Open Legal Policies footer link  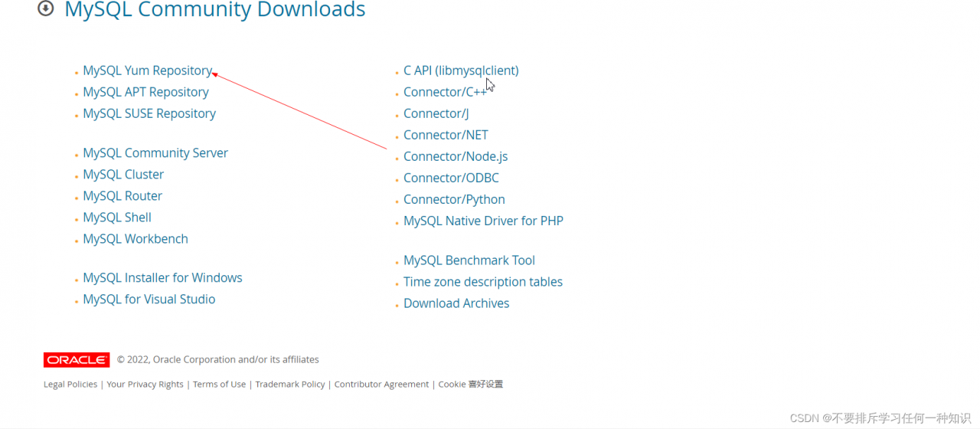coord(70,385)
